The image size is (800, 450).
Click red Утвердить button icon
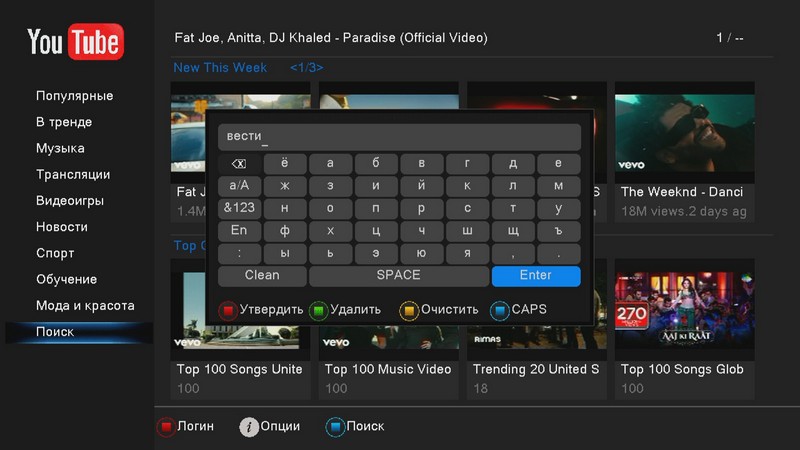(x=228, y=310)
